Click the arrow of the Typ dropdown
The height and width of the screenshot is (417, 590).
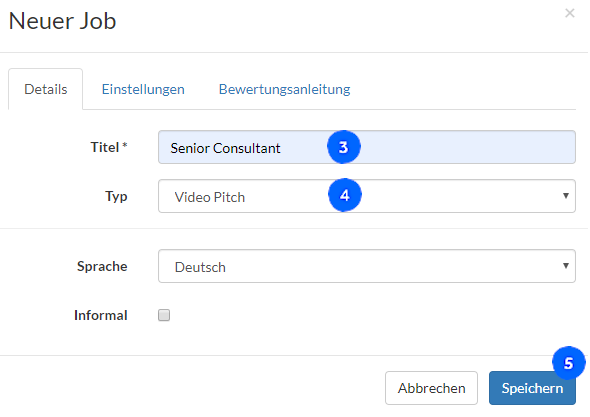coord(565,196)
